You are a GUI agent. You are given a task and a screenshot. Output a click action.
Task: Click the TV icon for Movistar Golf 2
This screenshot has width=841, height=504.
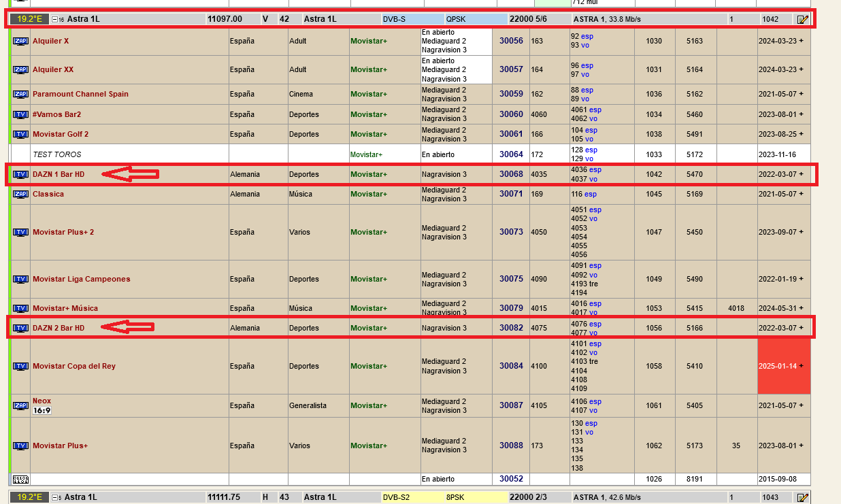pyautogui.click(x=20, y=134)
